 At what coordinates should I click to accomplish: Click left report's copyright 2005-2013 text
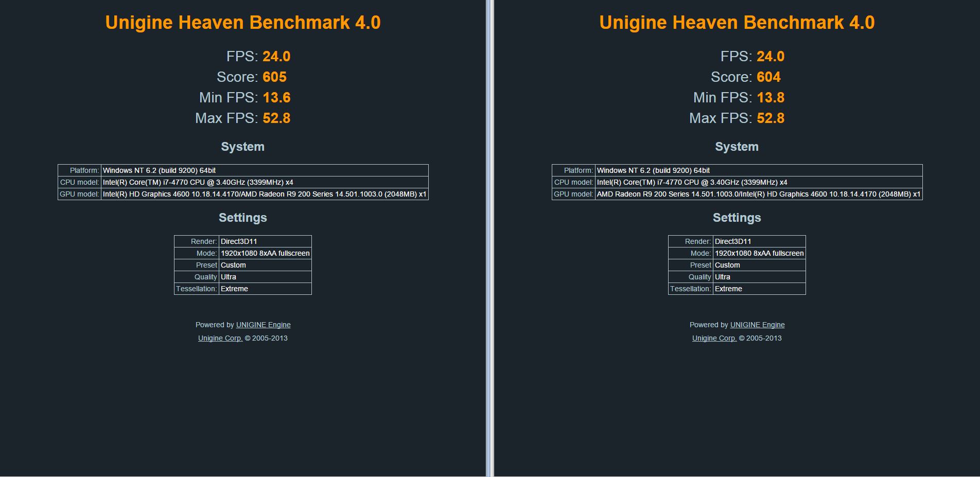point(266,338)
